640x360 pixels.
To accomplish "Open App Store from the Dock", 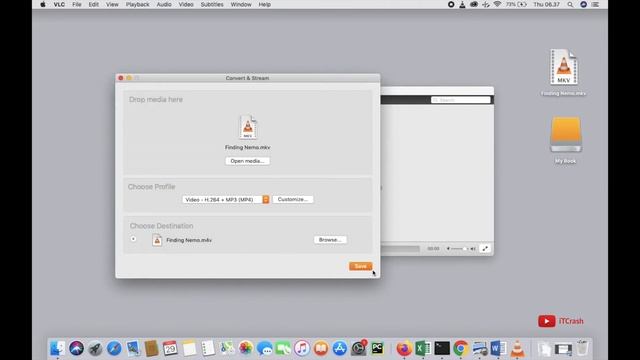I will tap(340, 348).
